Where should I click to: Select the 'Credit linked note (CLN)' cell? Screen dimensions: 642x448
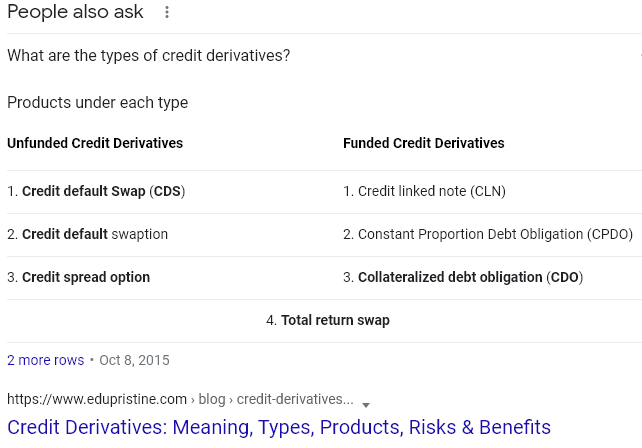pyautogui.click(x=425, y=191)
